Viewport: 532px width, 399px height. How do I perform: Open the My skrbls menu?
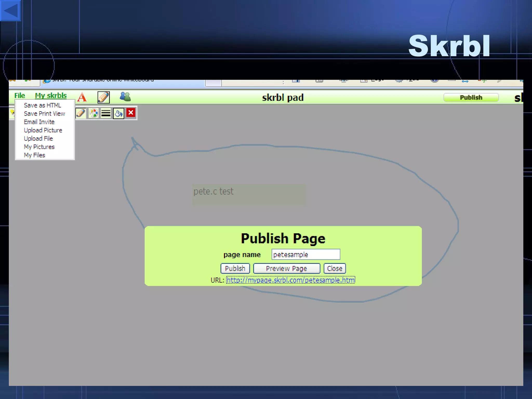[x=51, y=96]
